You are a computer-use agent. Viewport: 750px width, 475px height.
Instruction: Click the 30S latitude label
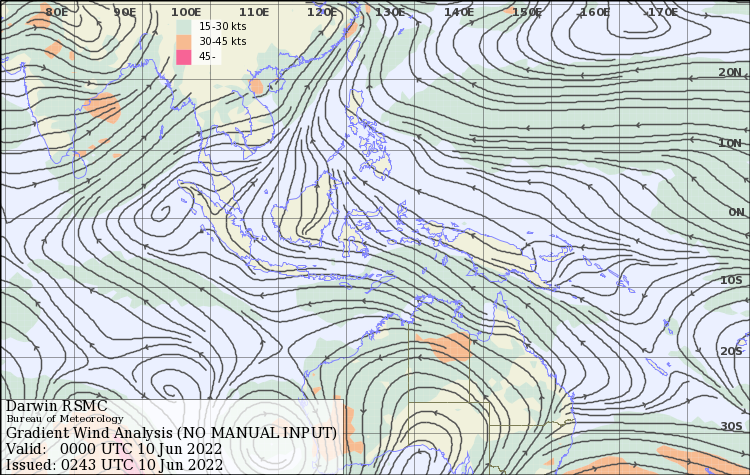pos(732,427)
